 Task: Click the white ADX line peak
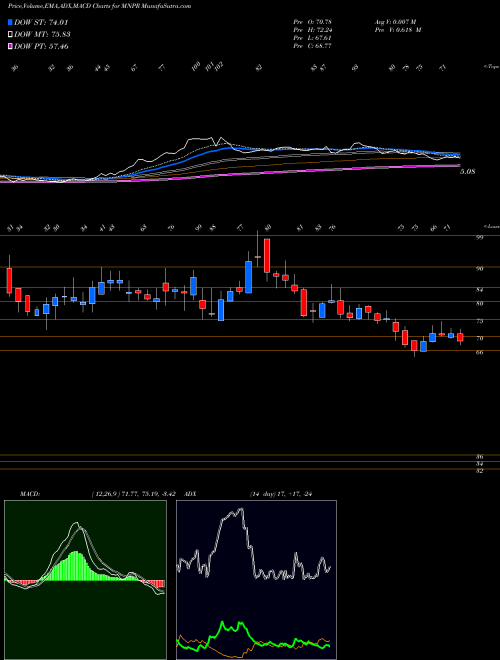(x=241, y=510)
